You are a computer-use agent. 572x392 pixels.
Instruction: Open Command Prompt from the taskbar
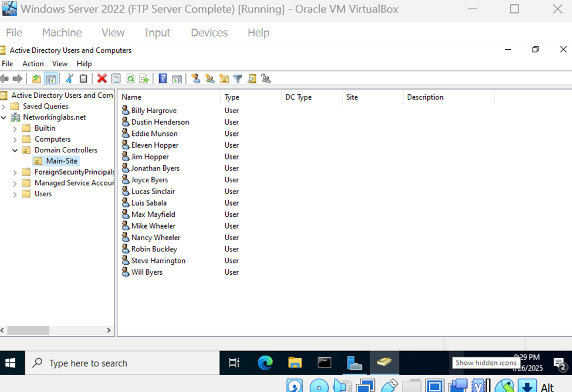coord(324,363)
